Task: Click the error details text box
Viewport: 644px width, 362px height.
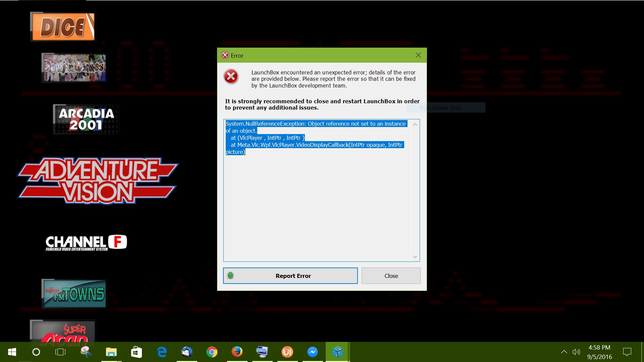Action: point(321,190)
